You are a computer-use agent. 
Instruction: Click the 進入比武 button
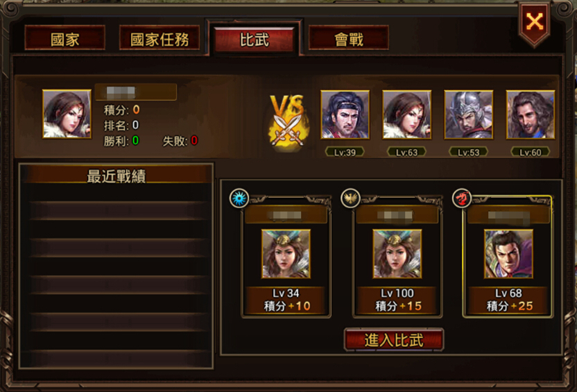click(x=394, y=340)
